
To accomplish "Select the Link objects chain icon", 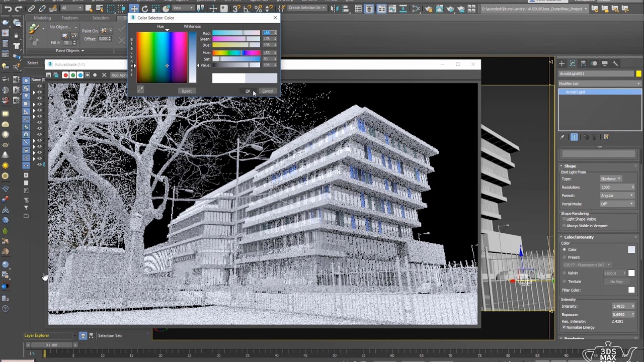I will [32, 9].
